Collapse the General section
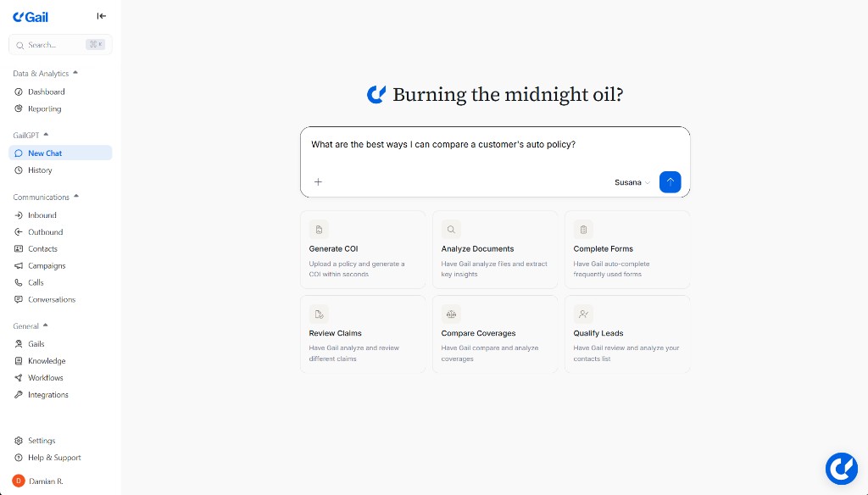Image resolution: width=868 pixels, height=495 pixels. tap(46, 325)
